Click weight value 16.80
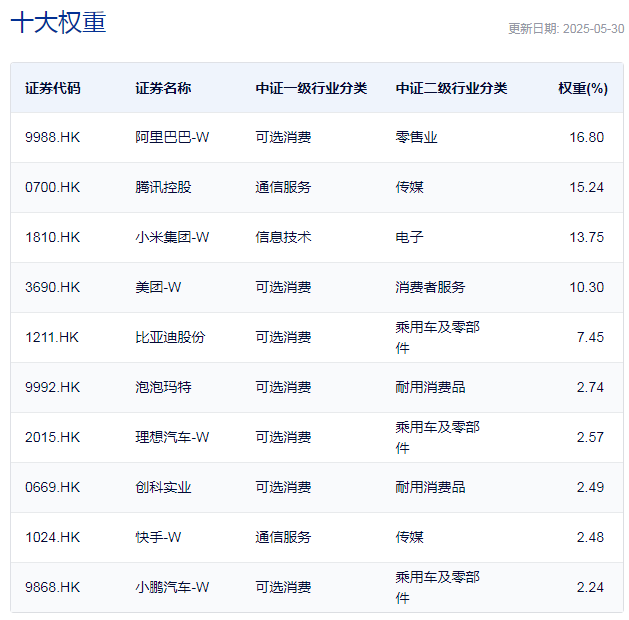This screenshot has width=629, height=620. pos(586,137)
